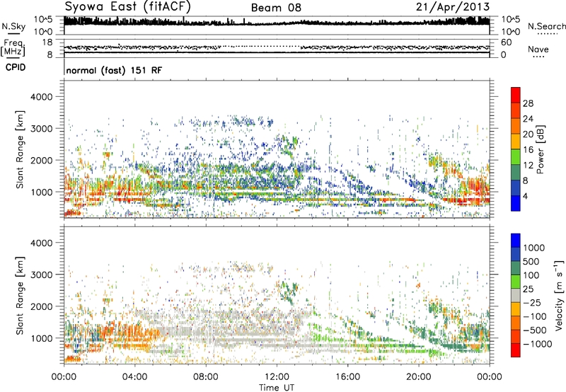Click the 'Power [dB]' colorbar label
This screenshot has width=566, height=392.
[x=540, y=149]
